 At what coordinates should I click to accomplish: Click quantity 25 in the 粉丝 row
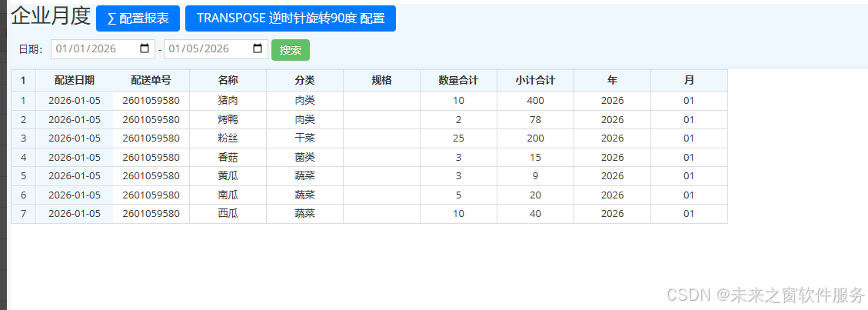coord(459,138)
